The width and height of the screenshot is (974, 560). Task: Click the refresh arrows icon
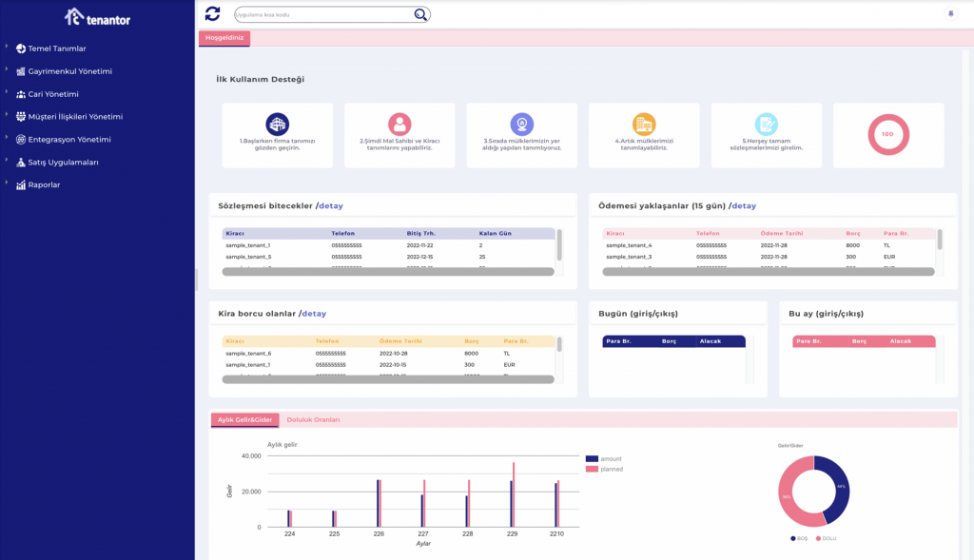pos(212,13)
